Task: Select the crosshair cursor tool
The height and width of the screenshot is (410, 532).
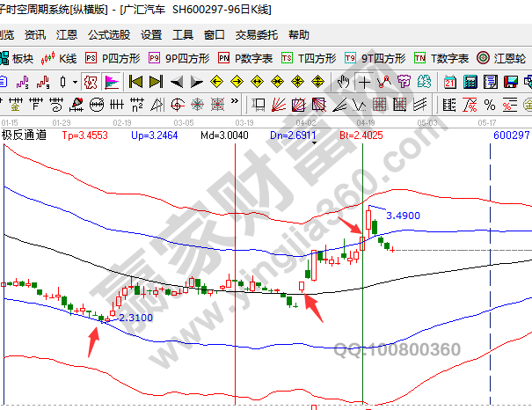Action: click(x=363, y=82)
